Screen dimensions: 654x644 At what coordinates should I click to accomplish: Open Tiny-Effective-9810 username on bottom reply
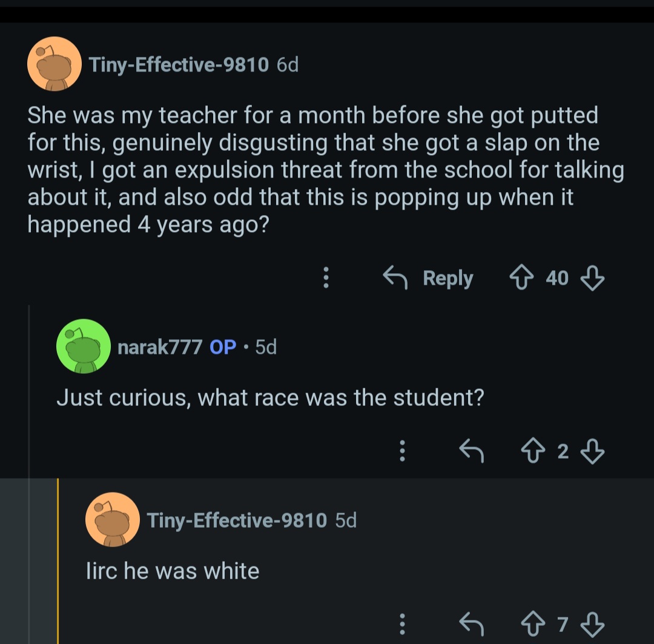click(x=237, y=520)
